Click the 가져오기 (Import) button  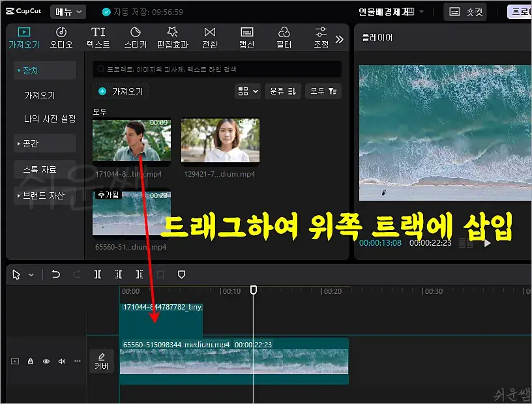pos(120,91)
